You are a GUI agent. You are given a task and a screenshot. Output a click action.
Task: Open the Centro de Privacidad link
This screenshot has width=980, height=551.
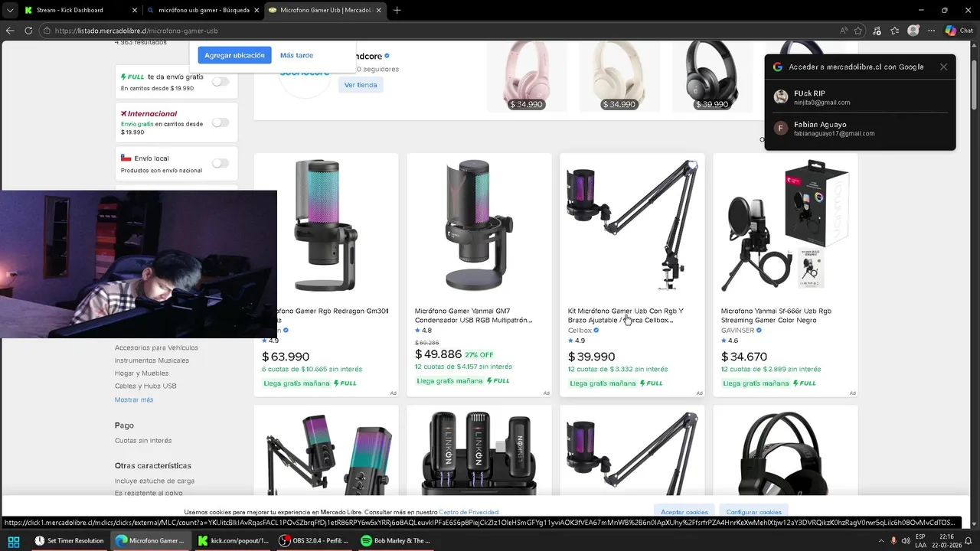(x=469, y=512)
